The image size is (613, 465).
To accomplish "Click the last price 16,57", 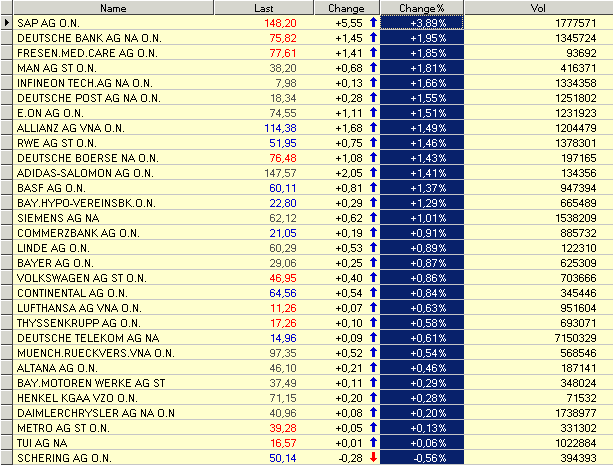I will click(x=283, y=443).
